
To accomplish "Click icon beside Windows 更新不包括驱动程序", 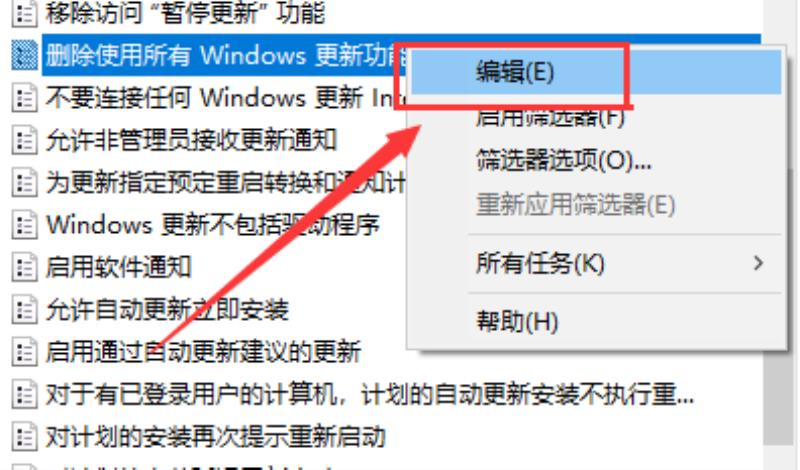I will 24,225.
